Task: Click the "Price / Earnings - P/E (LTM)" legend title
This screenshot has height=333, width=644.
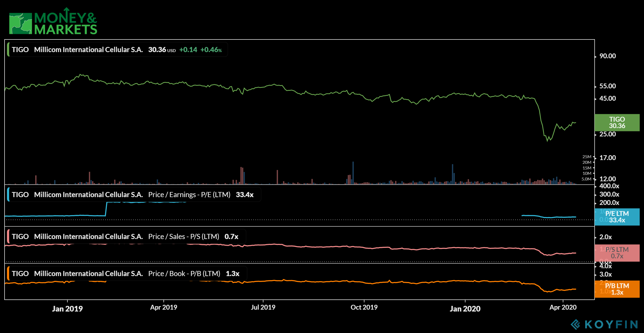Action: [x=189, y=195]
